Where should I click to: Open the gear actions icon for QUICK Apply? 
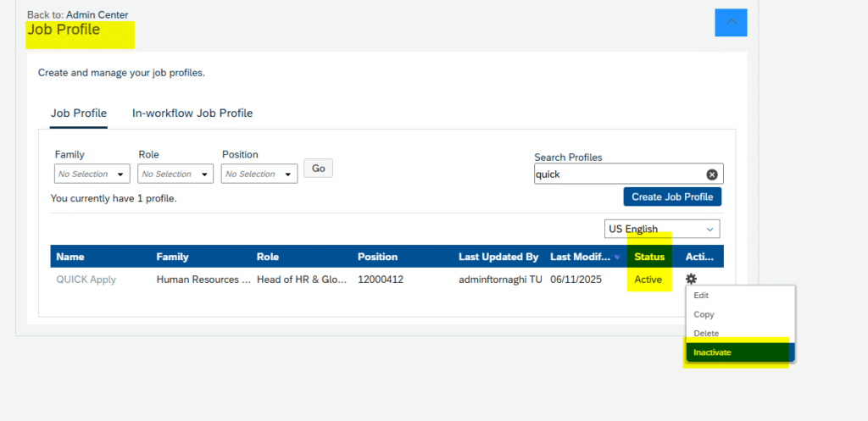click(691, 280)
